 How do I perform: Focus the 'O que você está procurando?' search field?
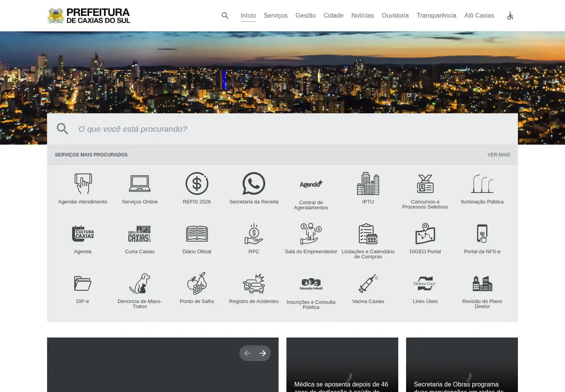coord(282,129)
